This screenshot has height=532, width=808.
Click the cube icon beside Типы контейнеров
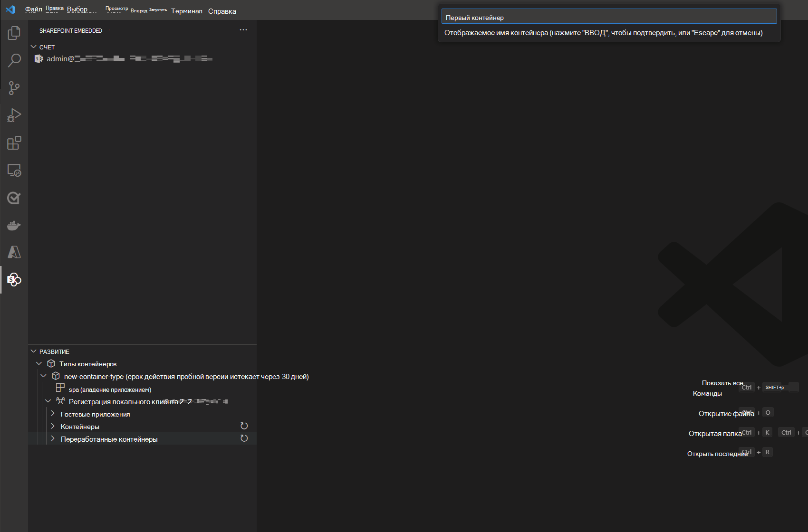point(51,364)
